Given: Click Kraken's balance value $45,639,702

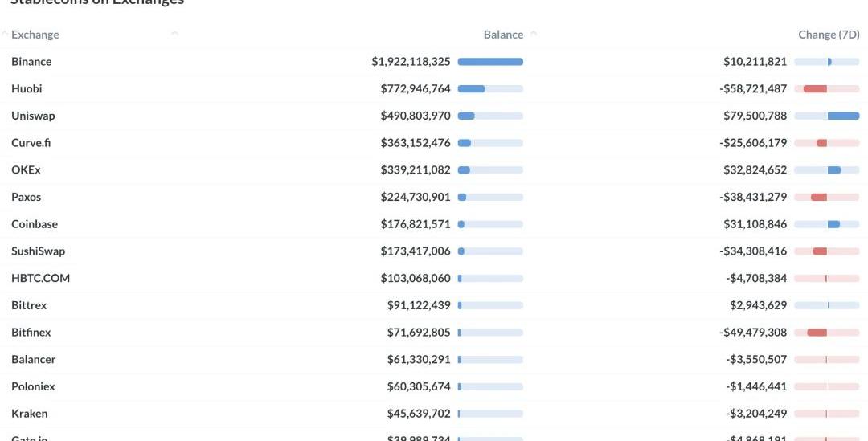Looking at the screenshot, I should coord(419,414).
